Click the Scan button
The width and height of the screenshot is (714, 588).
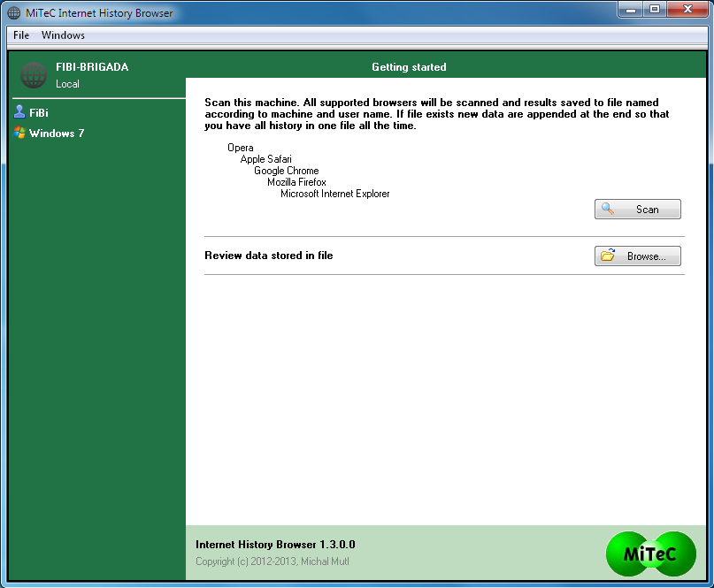click(x=638, y=210)
